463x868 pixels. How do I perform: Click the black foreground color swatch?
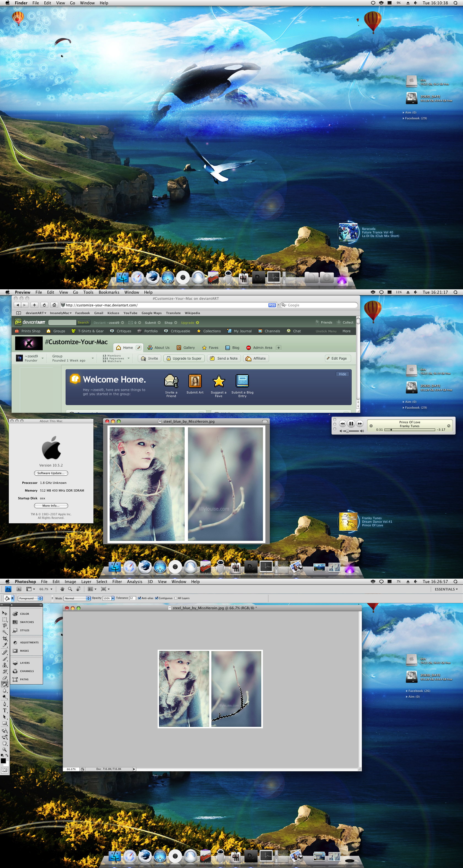point(3,761)
